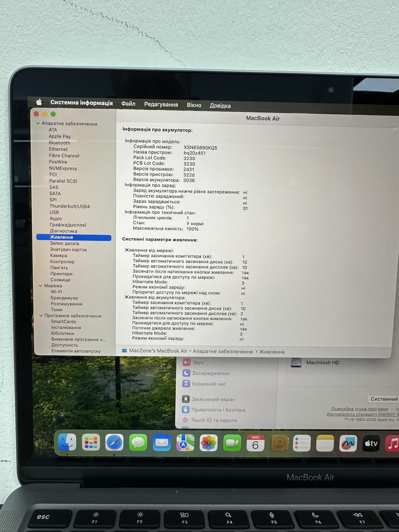
Task: Open the Редагування menu
Action: pyautogui.click(x=161, y=104)
